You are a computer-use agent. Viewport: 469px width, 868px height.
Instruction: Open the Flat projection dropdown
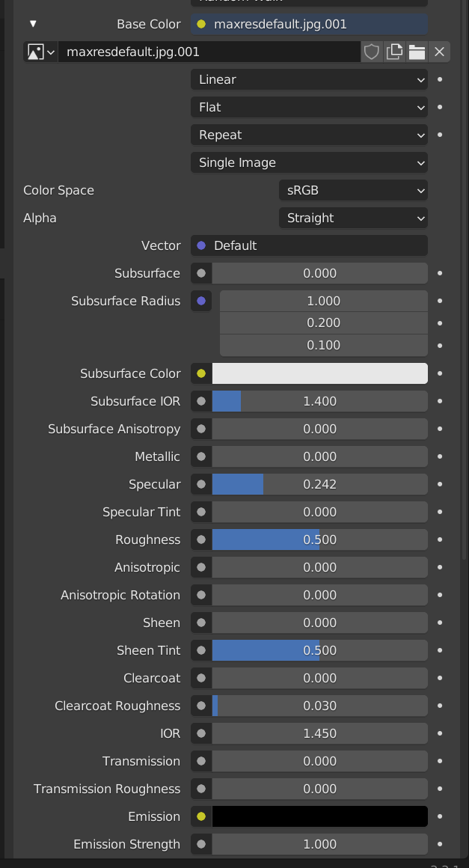pyautogui.click(x=309, y=107)
